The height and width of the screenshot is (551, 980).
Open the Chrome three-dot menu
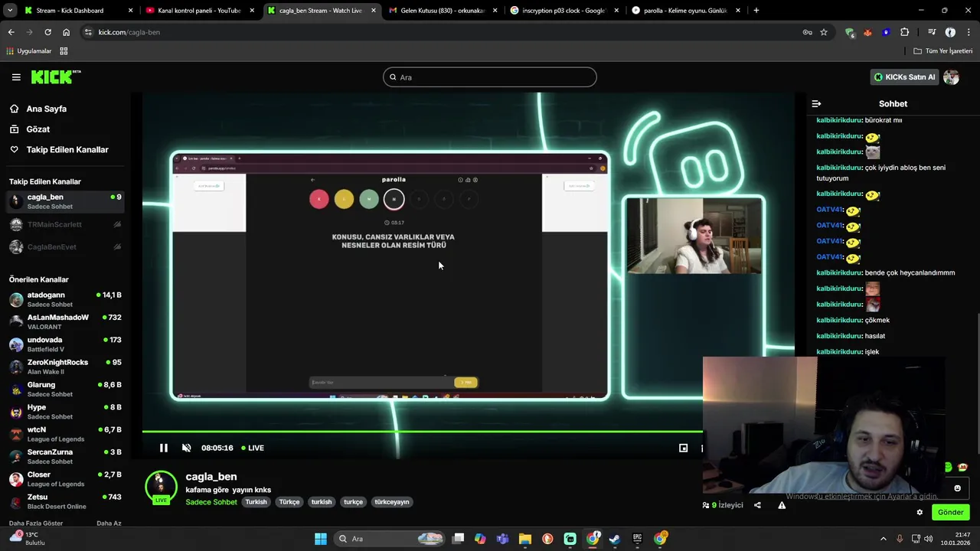[x=969, y=32]
